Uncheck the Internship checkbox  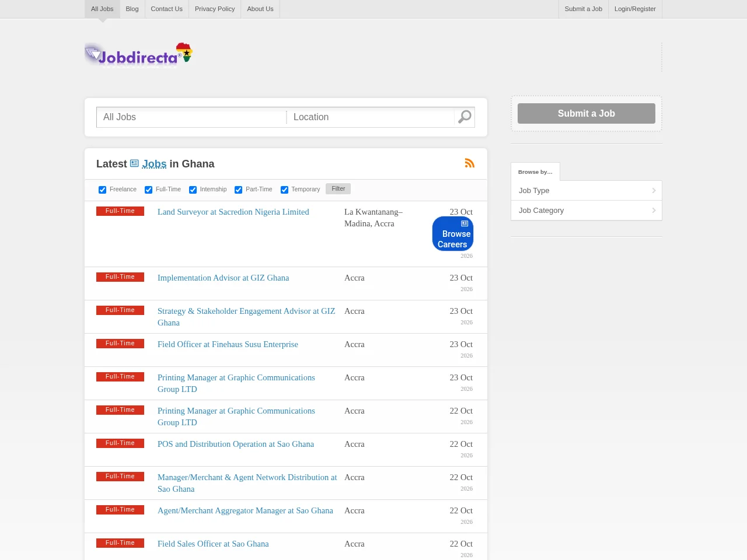(x=193, y=190)
